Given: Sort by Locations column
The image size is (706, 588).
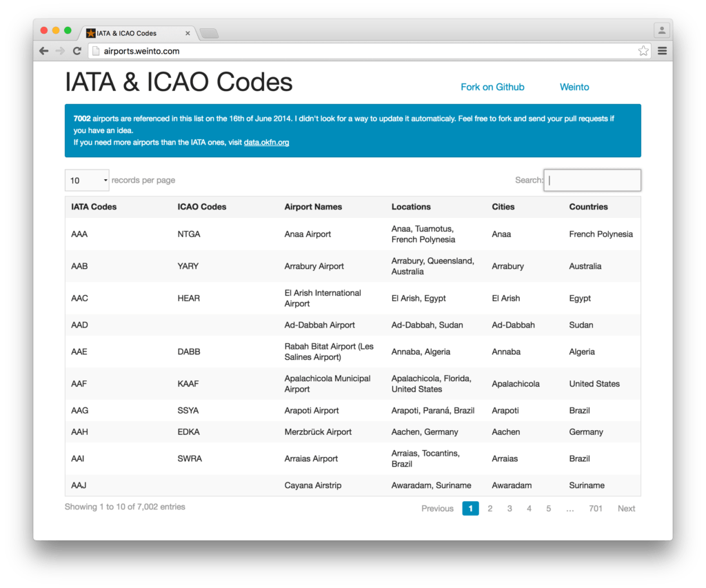Looking at the screenshot, I should (411, 207).
